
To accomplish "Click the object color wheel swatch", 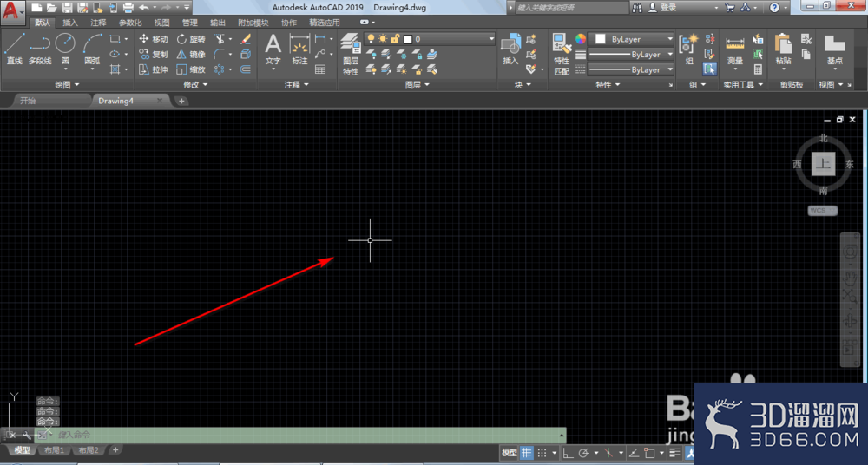I will (x=580, y=39).
